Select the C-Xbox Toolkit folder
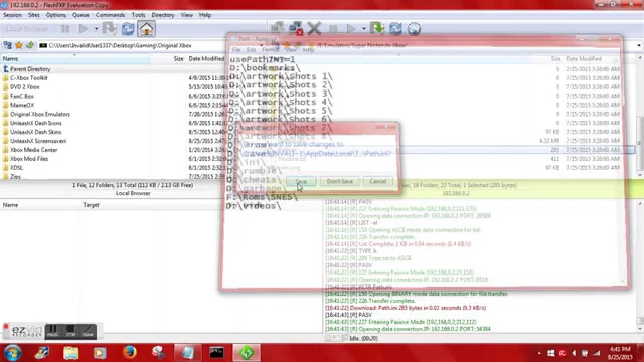 (29, 78)
